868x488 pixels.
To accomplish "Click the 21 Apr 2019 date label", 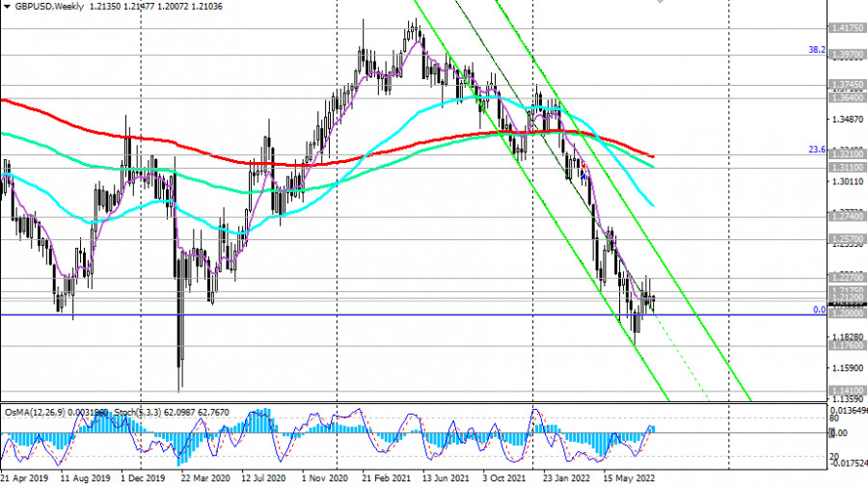I will point(26,477).
